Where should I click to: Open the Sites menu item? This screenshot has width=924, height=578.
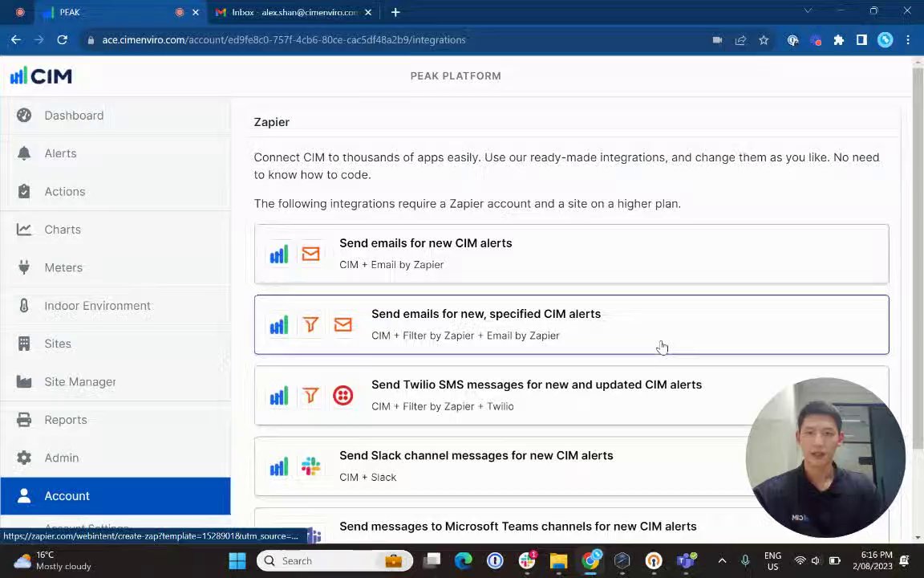tap(115, 344)
